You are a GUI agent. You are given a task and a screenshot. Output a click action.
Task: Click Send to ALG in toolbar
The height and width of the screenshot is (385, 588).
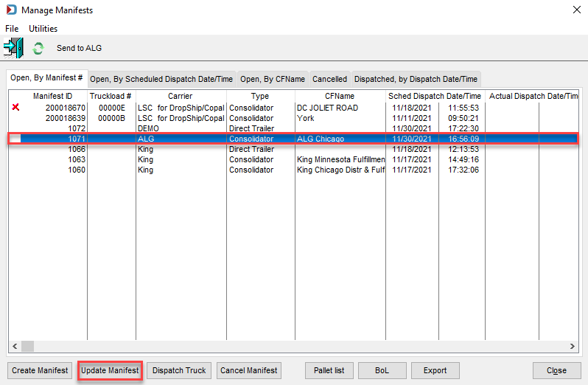[79, 48]
